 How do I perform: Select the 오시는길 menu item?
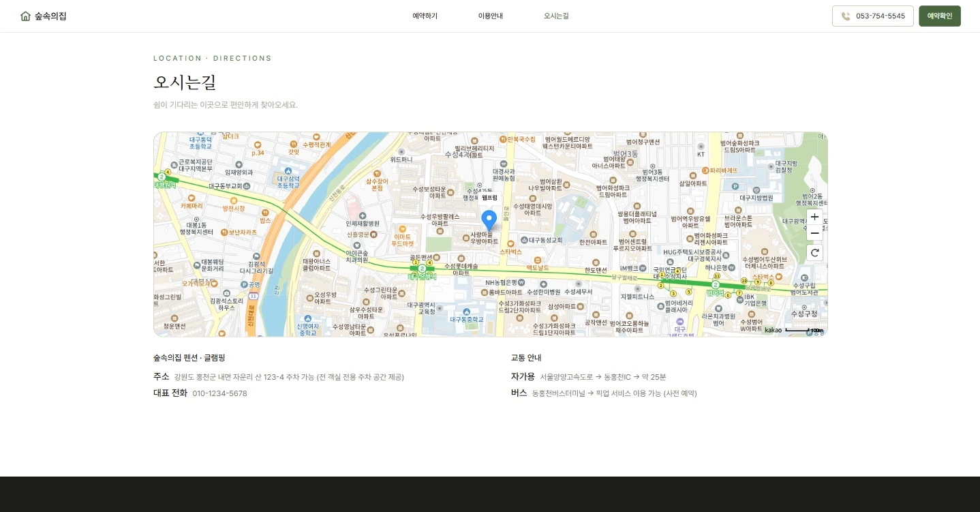(556, 16)
